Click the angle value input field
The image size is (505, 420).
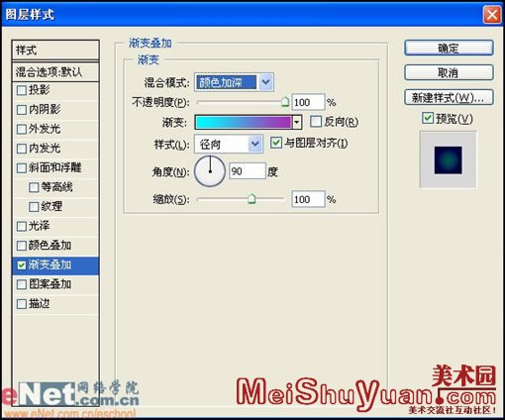pyautogui.click(x=248, y=171)
